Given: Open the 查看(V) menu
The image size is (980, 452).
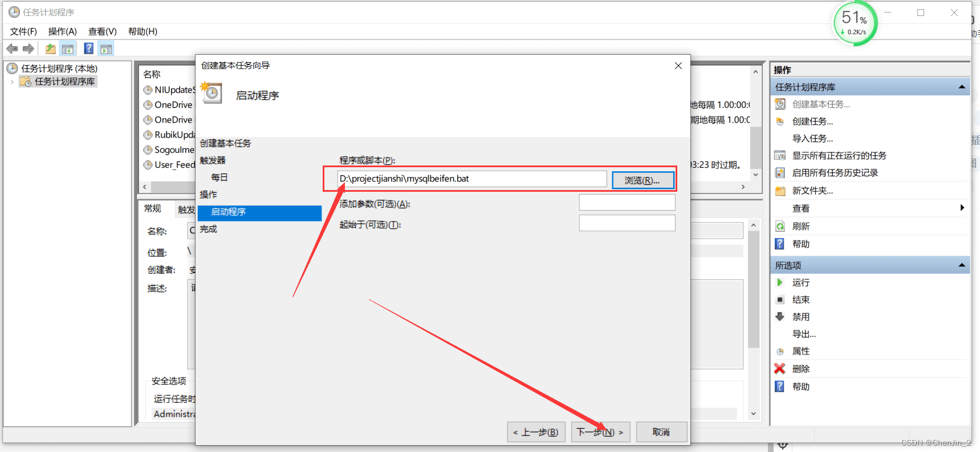Looking at the screenshot, I should coord(103,31).
